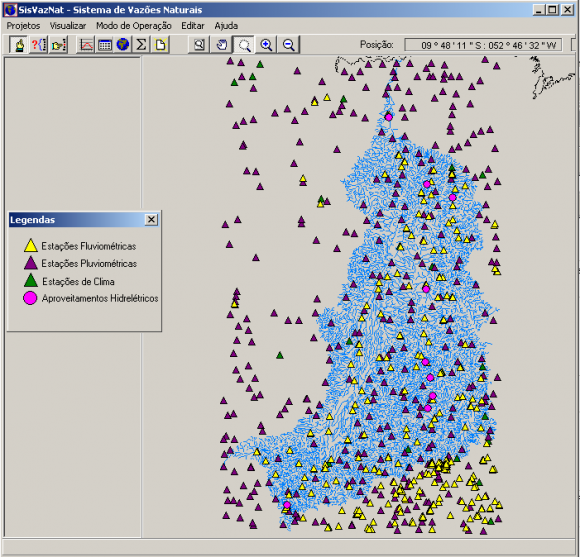Open the Editar menu
This screenshot has width=580, height=557.
[193, 26]
